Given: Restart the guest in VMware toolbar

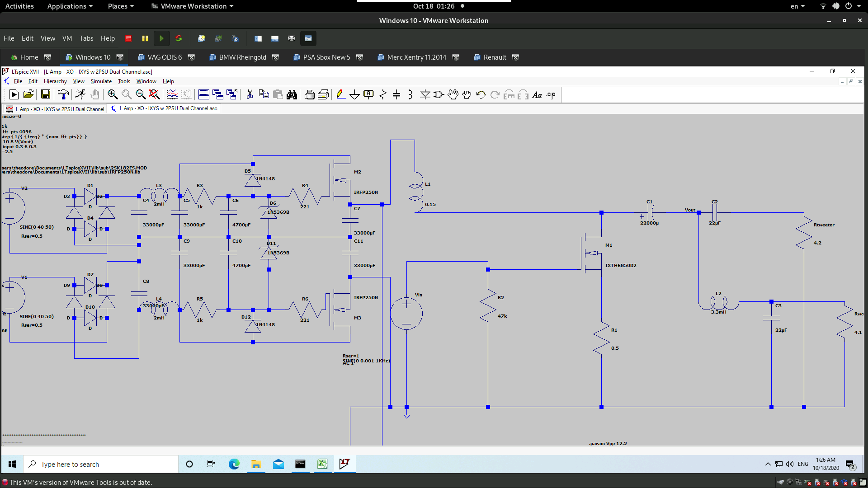Looking at the screenshot, I should pyautogui.click(x=179, y=38).
